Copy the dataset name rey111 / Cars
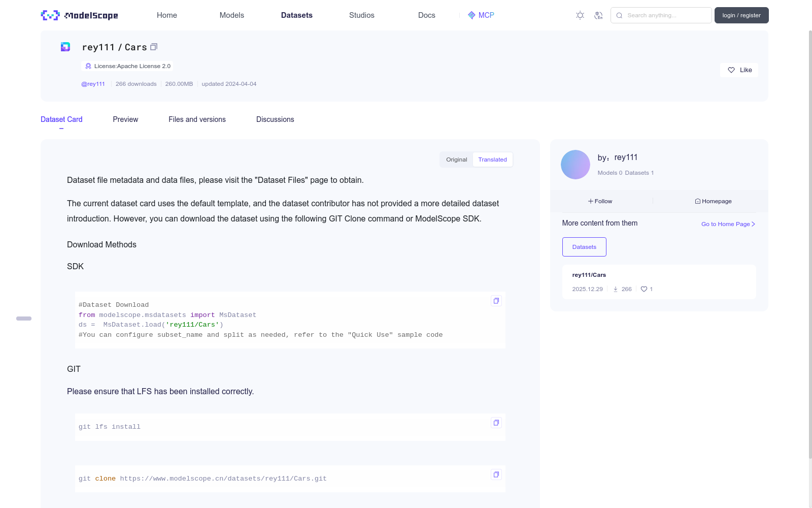Image resolution: width=812 pixels, height=508 pixels. tap(154, 47)
